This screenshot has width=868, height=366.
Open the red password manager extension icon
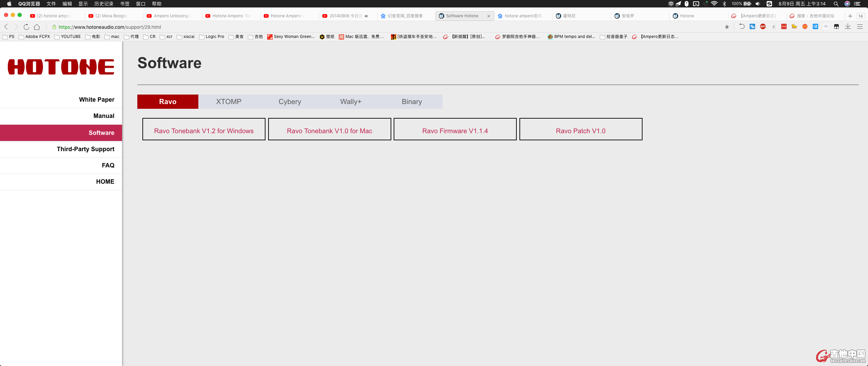[784, 26]
